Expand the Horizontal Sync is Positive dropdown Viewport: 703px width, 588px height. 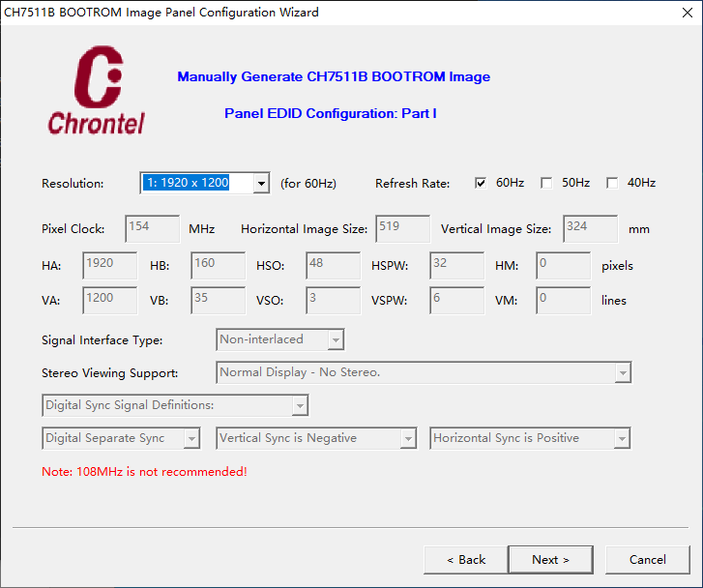tap(622, 438)
